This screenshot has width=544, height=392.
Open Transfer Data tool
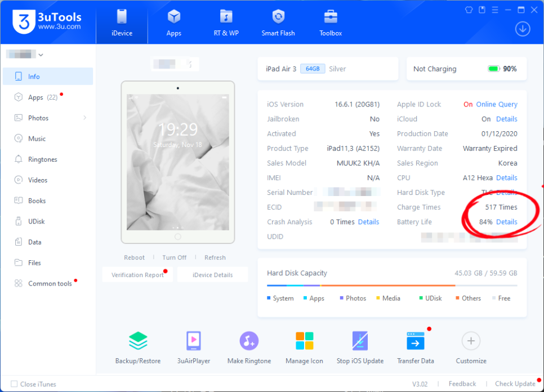pyautogui.click(x=416, y=347)
